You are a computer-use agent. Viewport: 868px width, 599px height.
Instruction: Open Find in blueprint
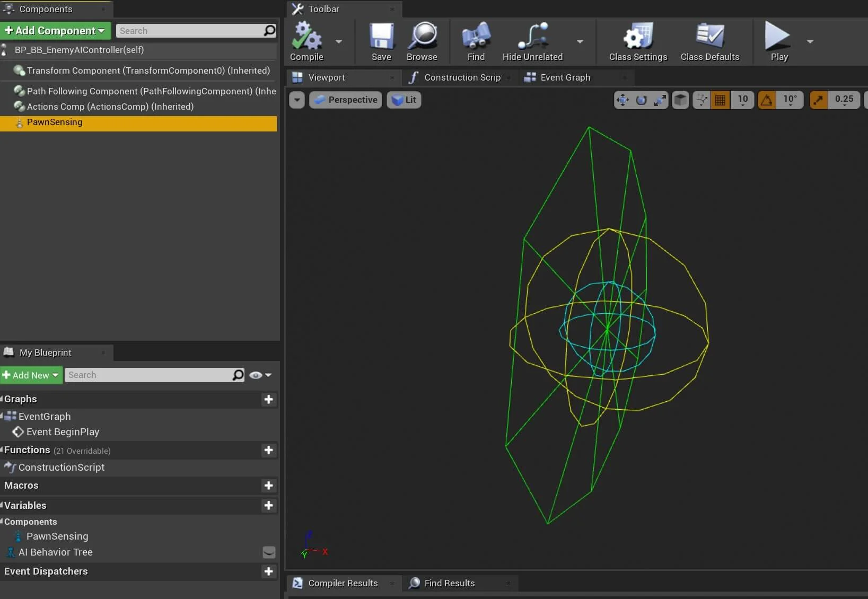(x=476, y=42)
